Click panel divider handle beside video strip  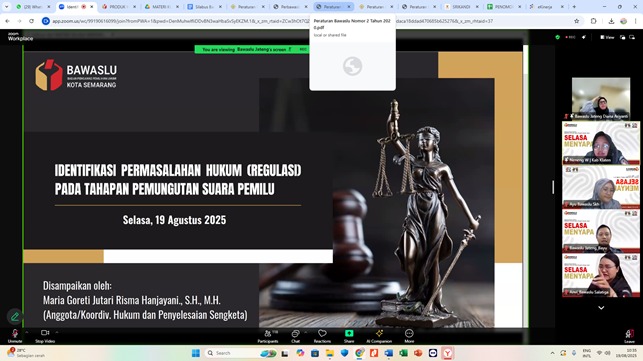pos(553,187)
